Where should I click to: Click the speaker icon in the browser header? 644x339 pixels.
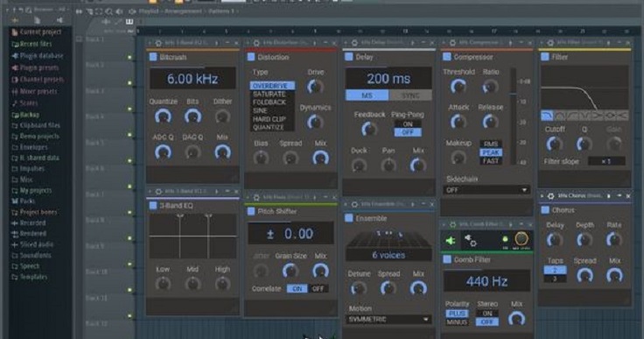pos(60,20)
